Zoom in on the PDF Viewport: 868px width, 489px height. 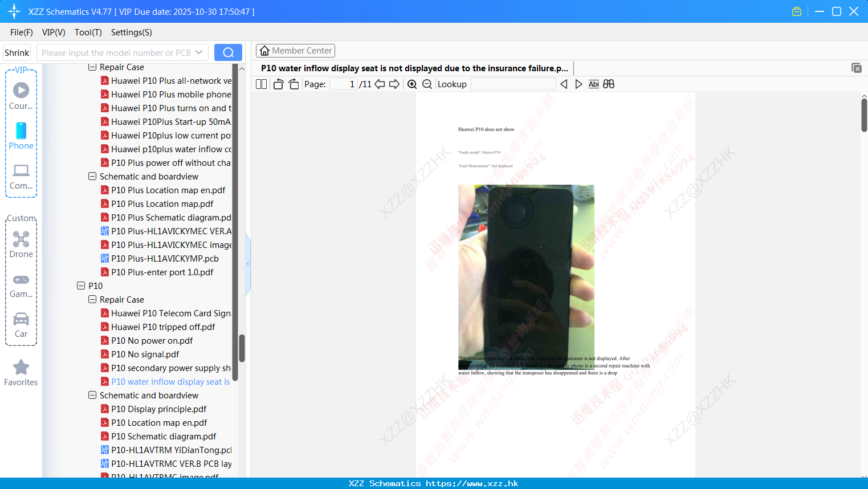(x=412, y=84)
